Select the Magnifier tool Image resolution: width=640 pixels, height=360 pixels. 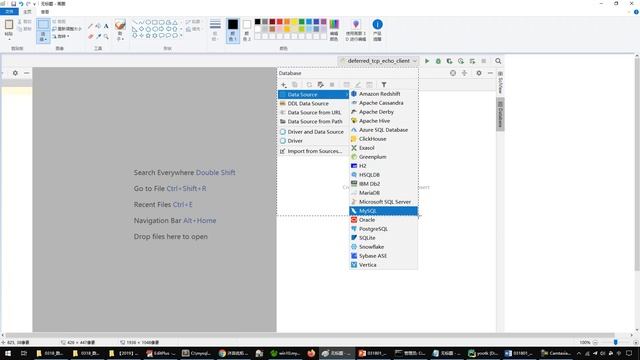[x=106, y=36]
